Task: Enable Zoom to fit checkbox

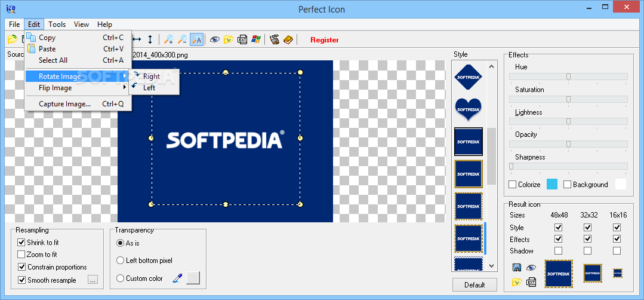Action: 21,255
